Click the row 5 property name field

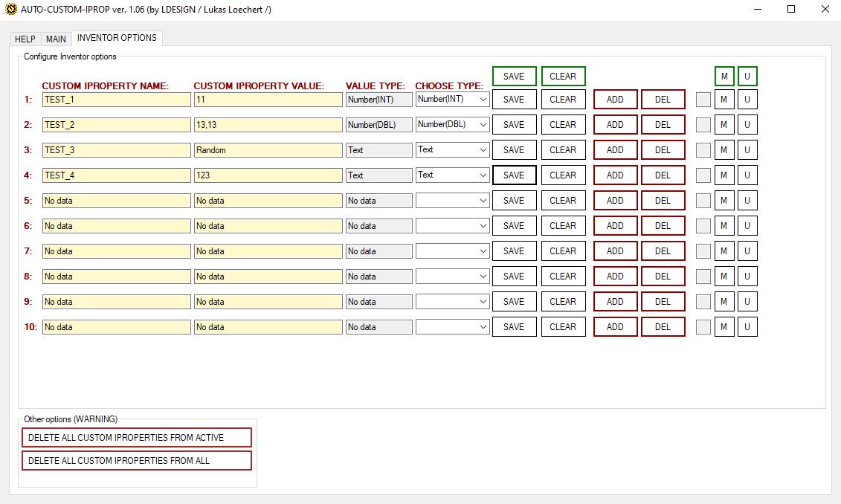117,201
